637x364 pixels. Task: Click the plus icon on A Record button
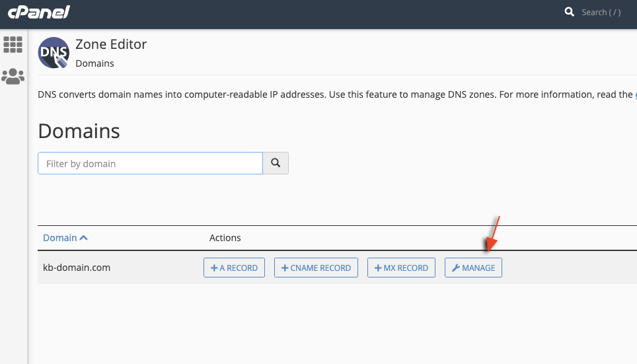click(214, 268)
